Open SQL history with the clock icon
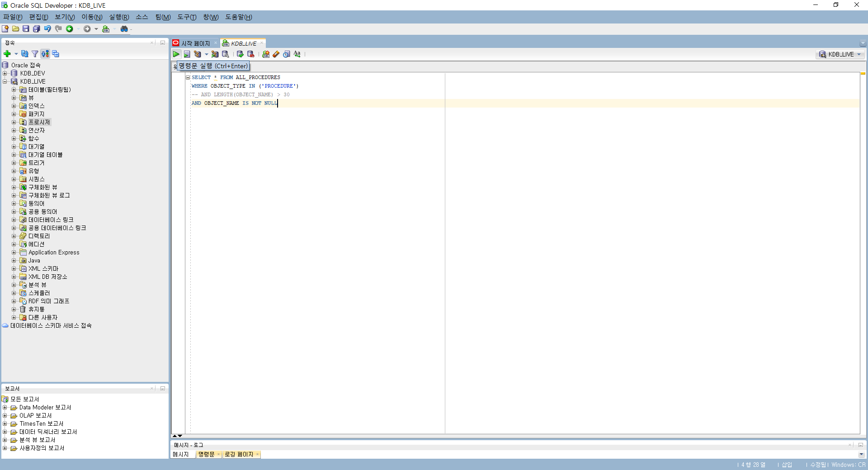Image resolution: width=868 pixels, height=470 pixels. [286, 54]
